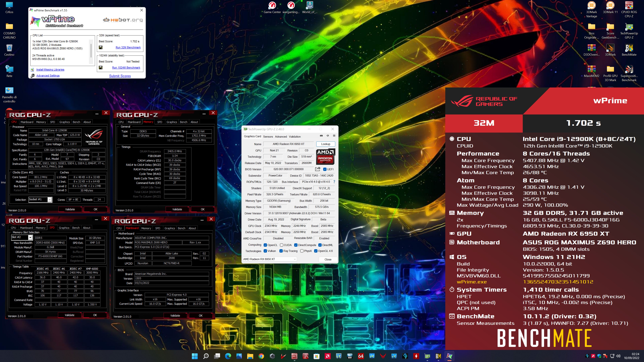Click the PCIe bus interface question mark
Viewport: 644px width, 362px height.
click(334, 182)
